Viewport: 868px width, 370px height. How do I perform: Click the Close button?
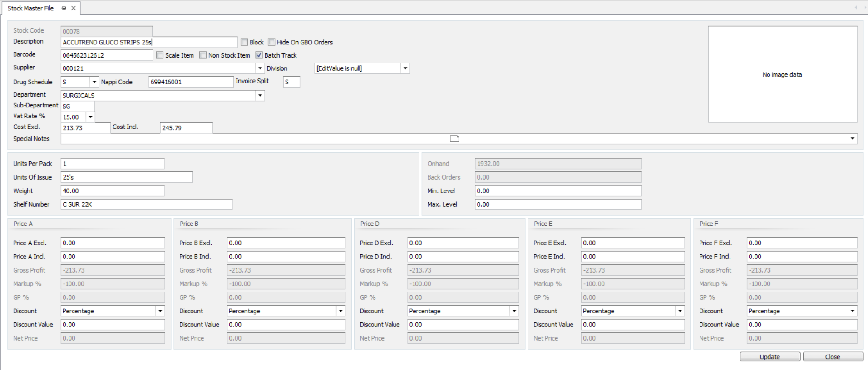point(833,357)
